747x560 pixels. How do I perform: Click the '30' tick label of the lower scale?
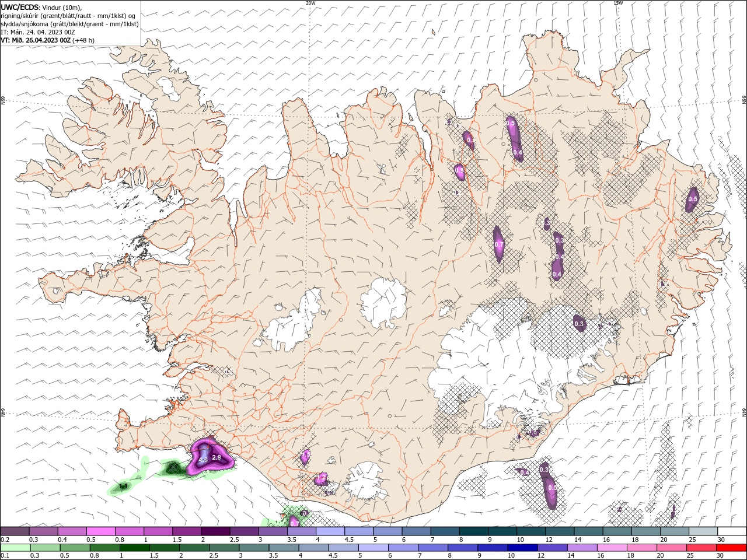(719, 556)
